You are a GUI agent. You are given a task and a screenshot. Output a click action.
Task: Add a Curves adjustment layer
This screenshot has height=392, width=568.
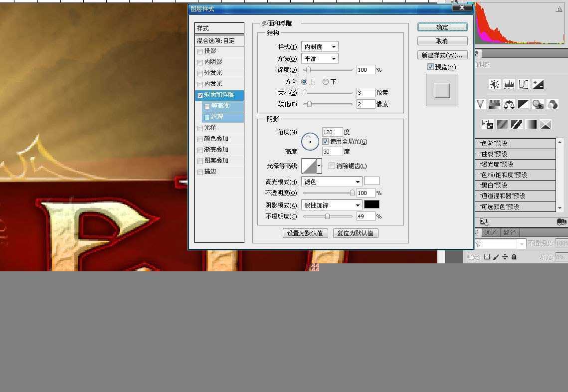tap(524, 84)
